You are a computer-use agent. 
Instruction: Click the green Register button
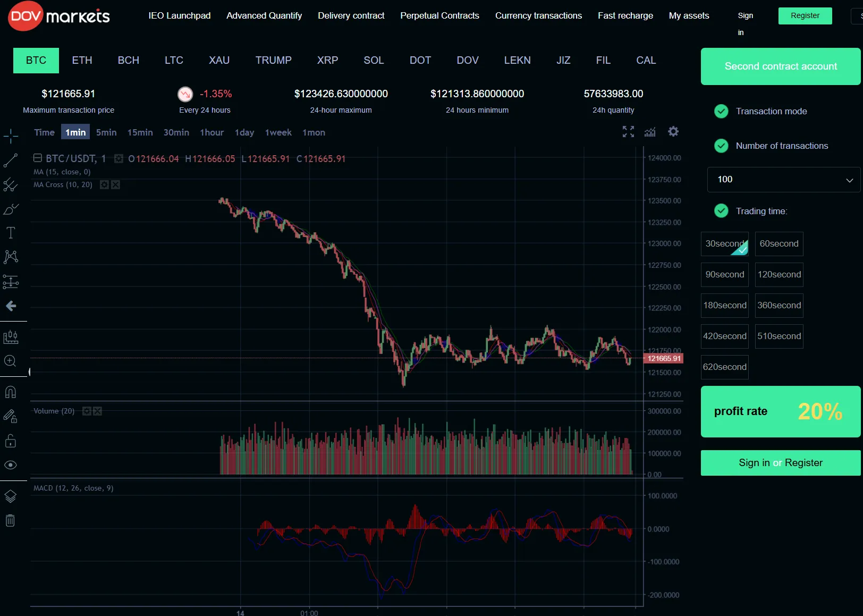pos(805,16)
